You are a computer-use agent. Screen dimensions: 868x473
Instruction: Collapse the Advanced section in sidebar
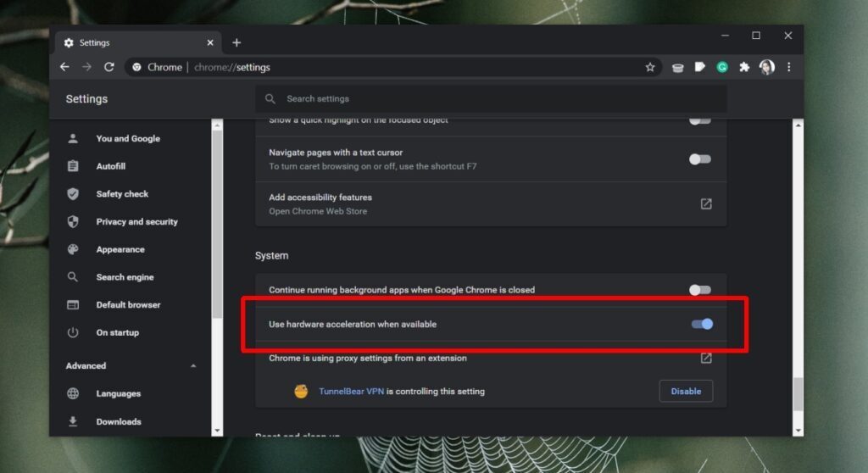click(x=193, y=365)
